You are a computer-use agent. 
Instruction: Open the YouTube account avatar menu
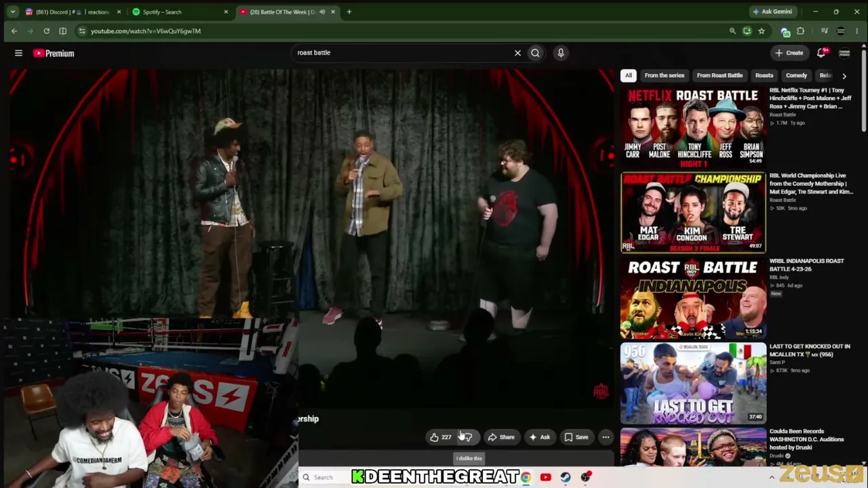pyautogui.click(x=844, y=53)
